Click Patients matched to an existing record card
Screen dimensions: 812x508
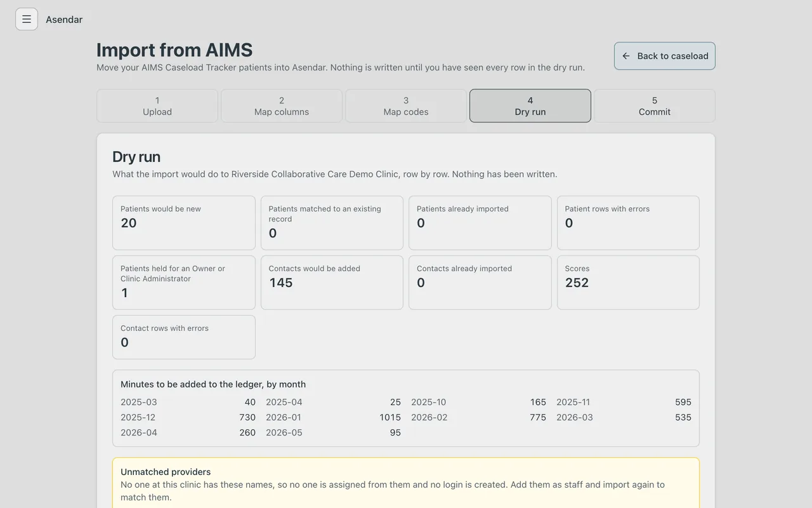332,223
